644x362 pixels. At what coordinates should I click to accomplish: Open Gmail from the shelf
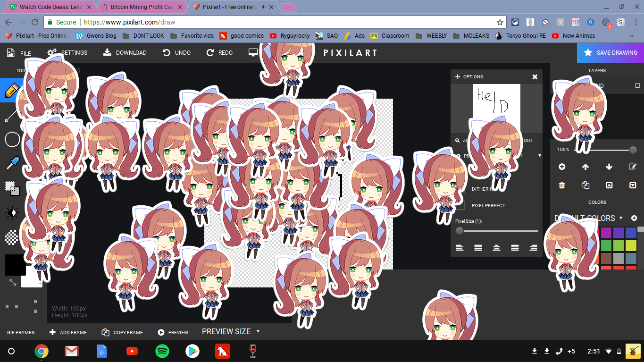point(71,351)
